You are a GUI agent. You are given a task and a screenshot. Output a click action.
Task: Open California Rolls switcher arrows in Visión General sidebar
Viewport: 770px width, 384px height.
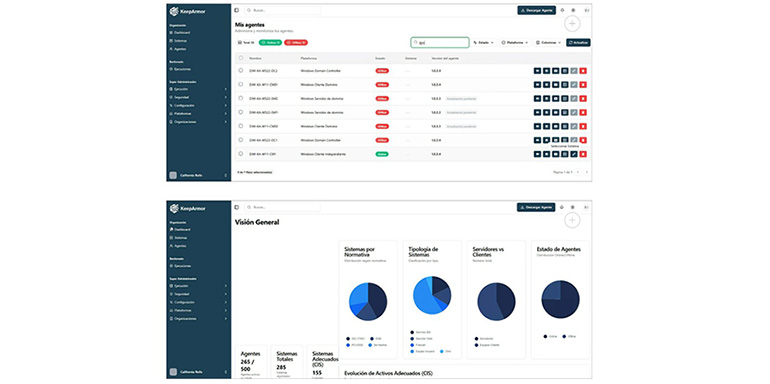click(225, 372)
